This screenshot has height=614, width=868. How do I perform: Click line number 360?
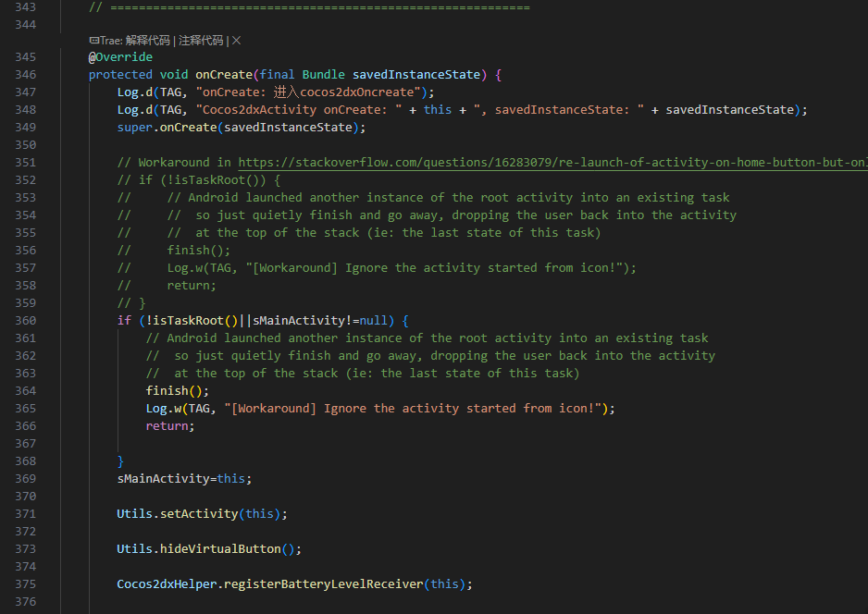pos(26,320)
